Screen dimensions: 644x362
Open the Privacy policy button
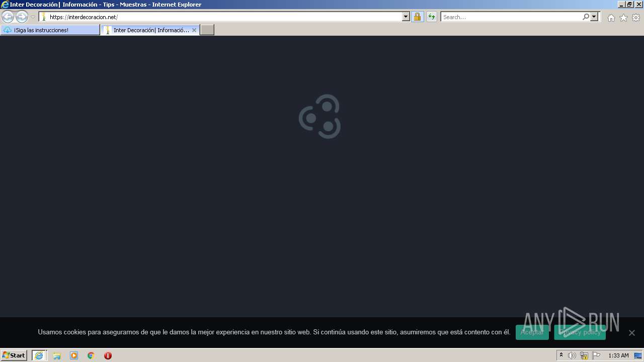click(x=580, y=332)
